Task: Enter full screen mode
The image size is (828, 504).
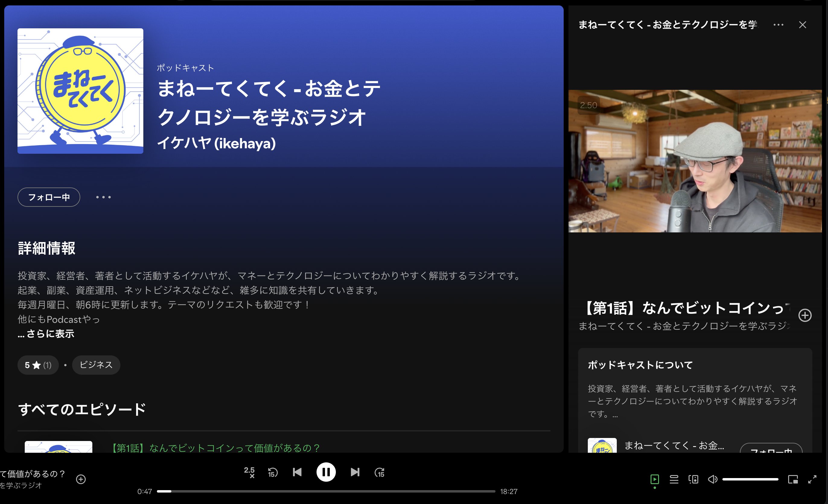Action: pos(812,479)
